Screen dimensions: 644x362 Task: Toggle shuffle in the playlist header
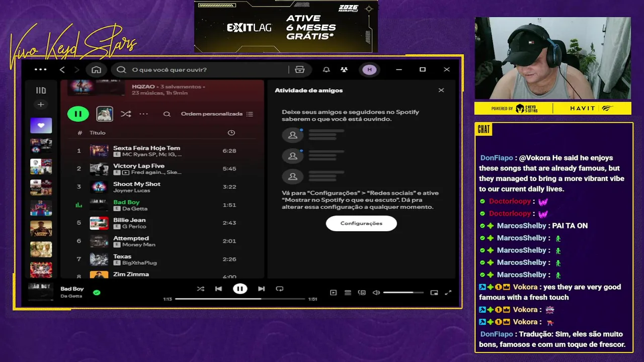(126, 114)
